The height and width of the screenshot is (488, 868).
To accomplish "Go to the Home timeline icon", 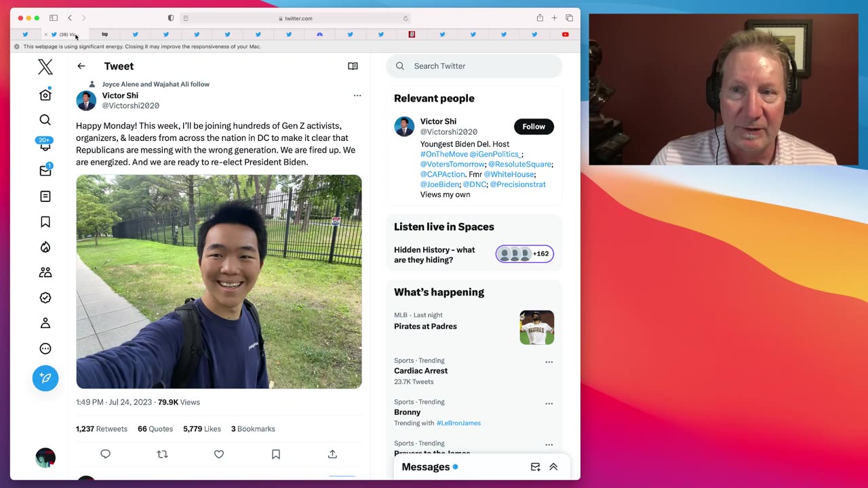I will point(45,95).
